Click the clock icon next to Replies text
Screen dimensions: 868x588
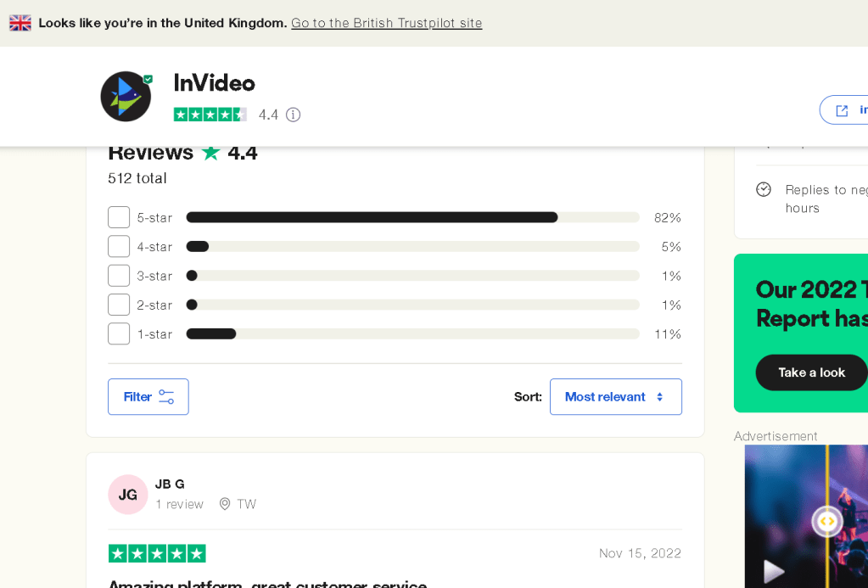coord(764,189)
